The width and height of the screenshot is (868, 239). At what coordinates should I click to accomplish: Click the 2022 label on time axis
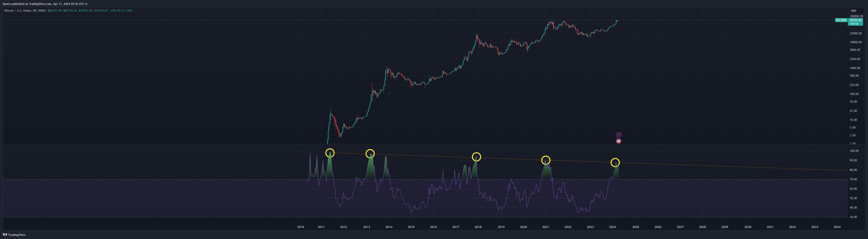[568, 227]
